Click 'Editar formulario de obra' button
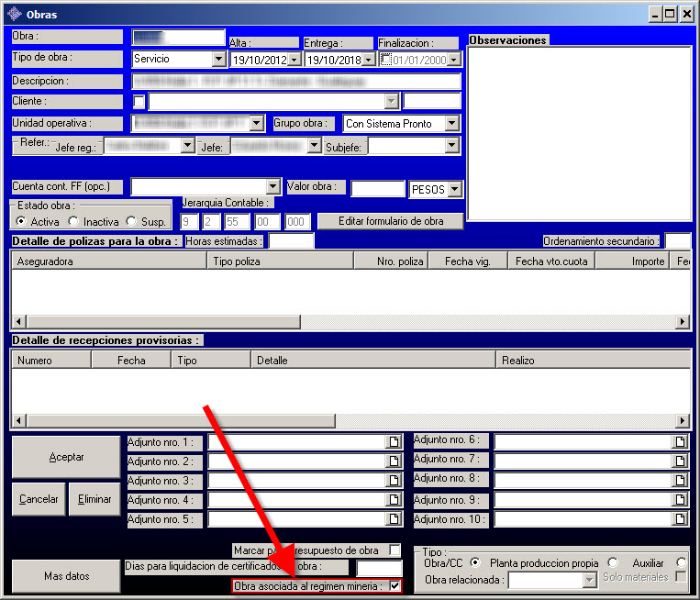700x600 pixels. coord(390,221)
